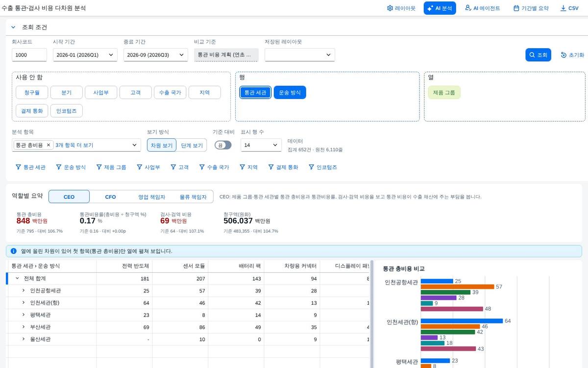Click the 조회 search button
Viewport: 588px width, 368px height.
tap(539, 55)
